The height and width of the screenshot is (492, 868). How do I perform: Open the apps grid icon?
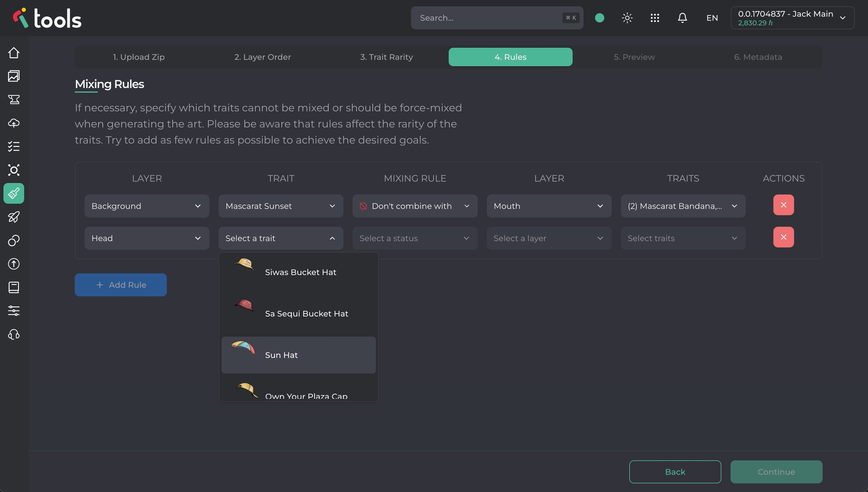[x=655, y=18]
